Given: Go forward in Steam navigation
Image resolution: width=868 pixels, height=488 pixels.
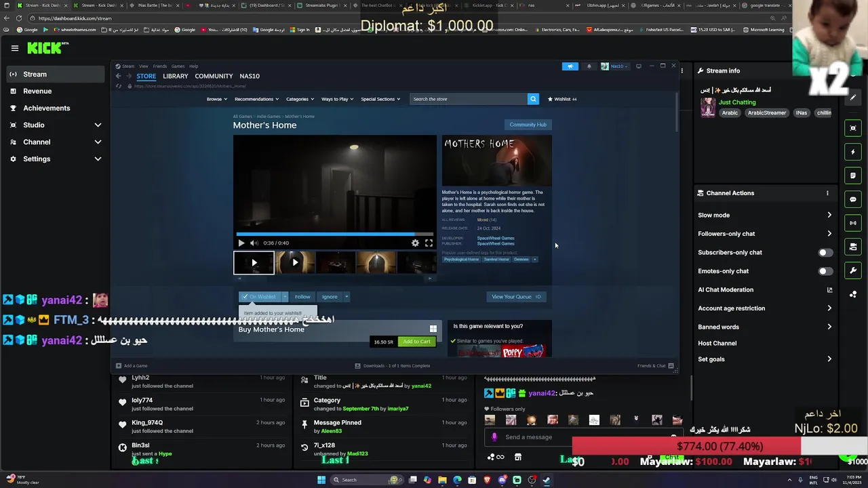Looking at the screenshot, I should coord(128,76).
